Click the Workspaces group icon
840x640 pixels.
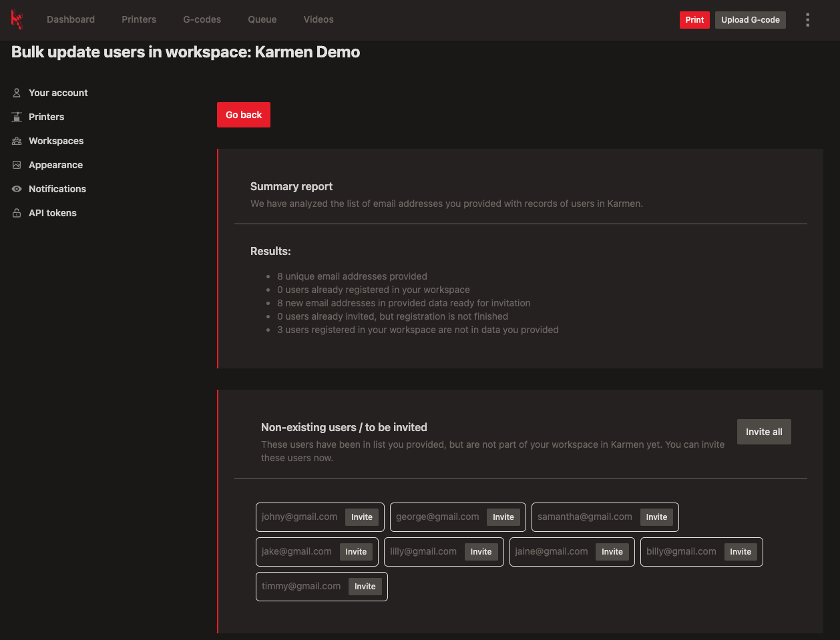coord(17,141)
